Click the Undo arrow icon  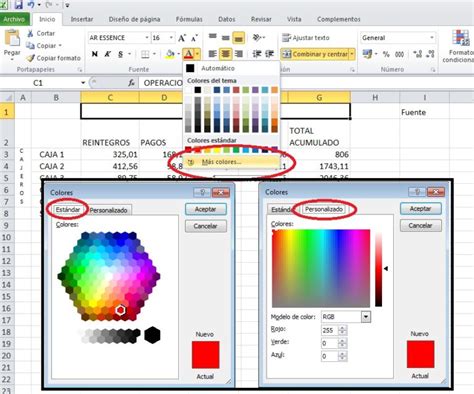[x=31, y=4]
